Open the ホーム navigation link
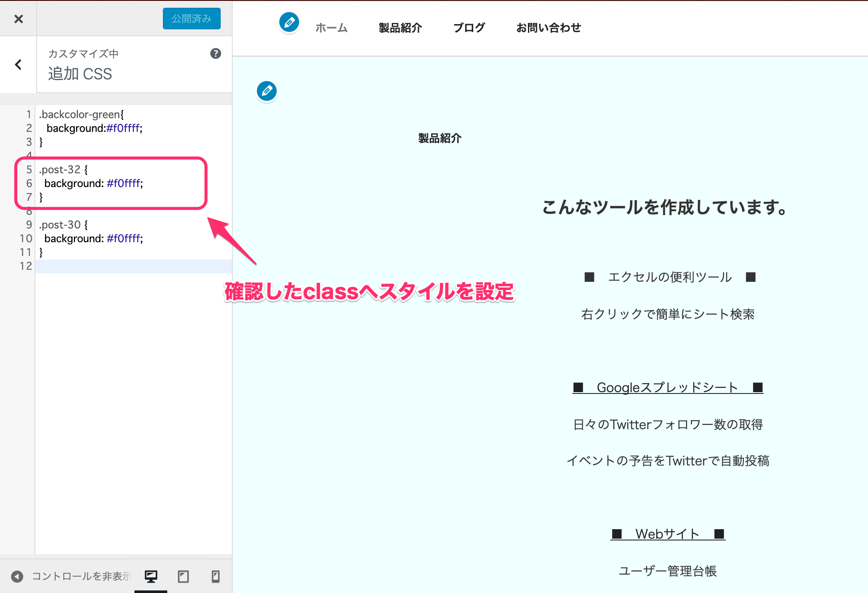868x593 pixels. tap(331, 28)
